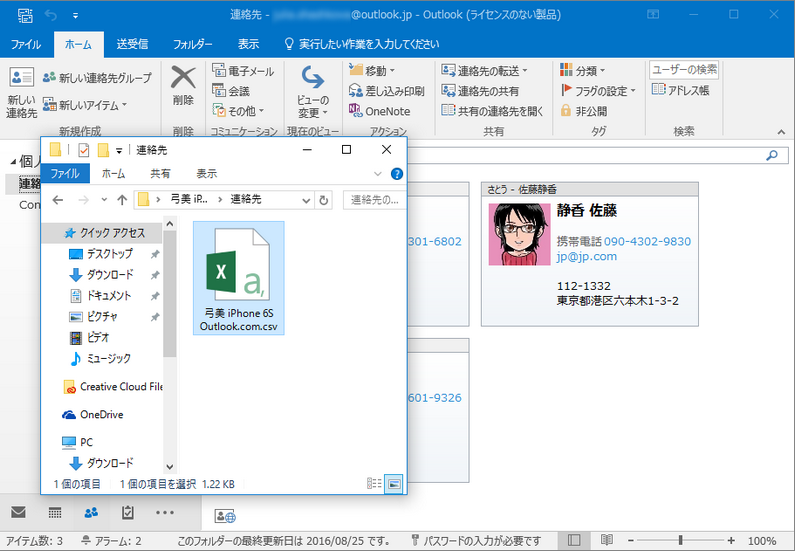
Task: Switch to the Outlook 表示 tab
Action: pyautogui.click(x=248, y=44)
